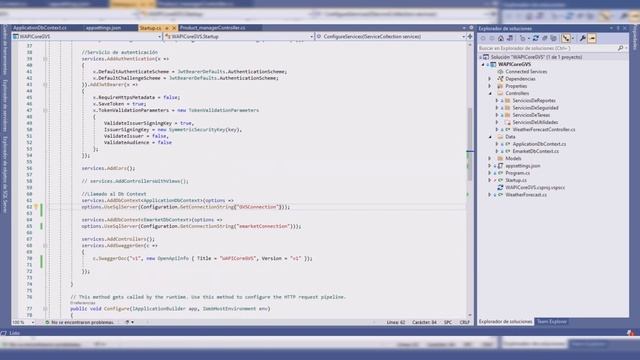Open the pending changes filter icon
Viewport: 640px width, 360px height.
point(522,38)
